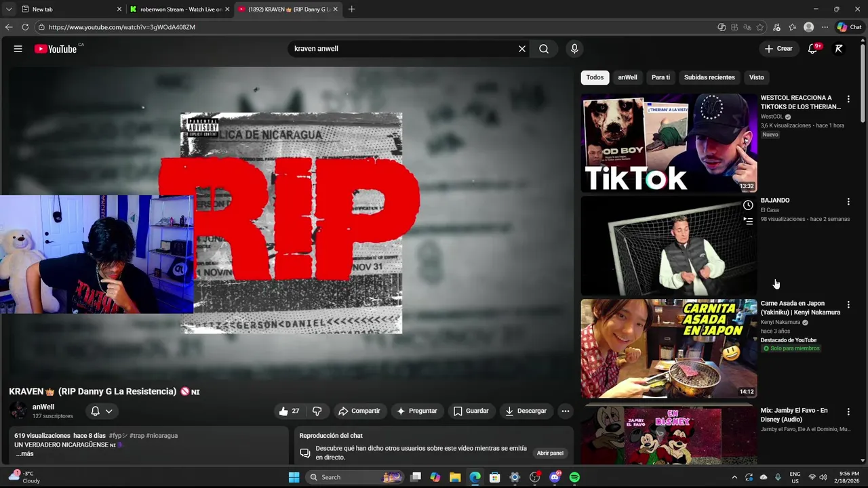Click the address bar URL

point(122,27)
